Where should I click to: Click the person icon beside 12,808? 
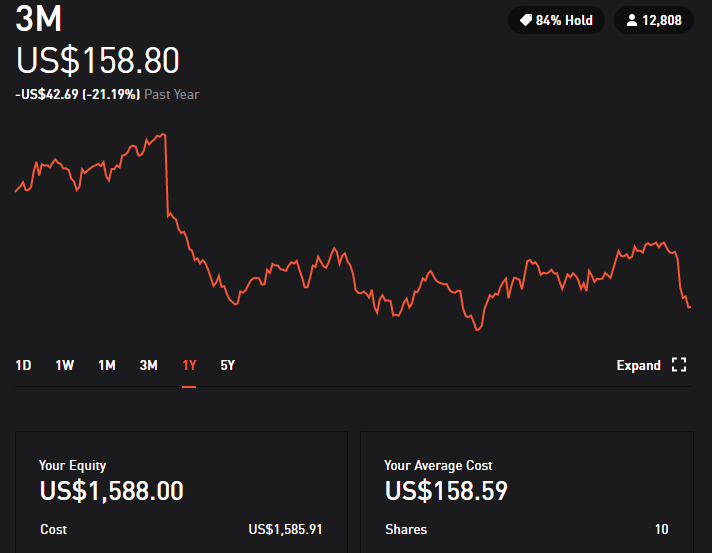click(x=632, y=20)
